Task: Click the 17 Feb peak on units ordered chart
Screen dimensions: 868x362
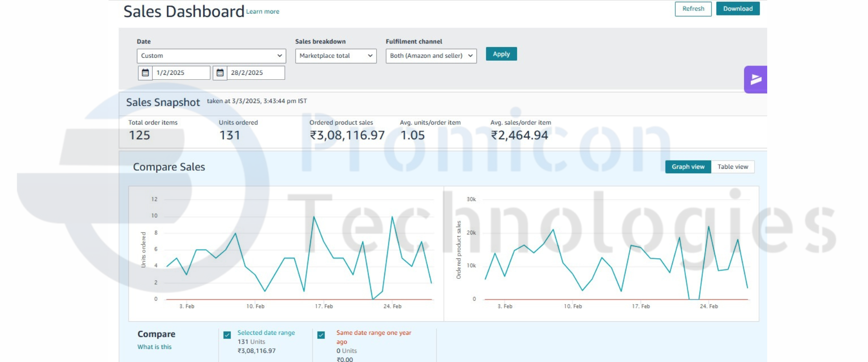Action: coord(314,217)
